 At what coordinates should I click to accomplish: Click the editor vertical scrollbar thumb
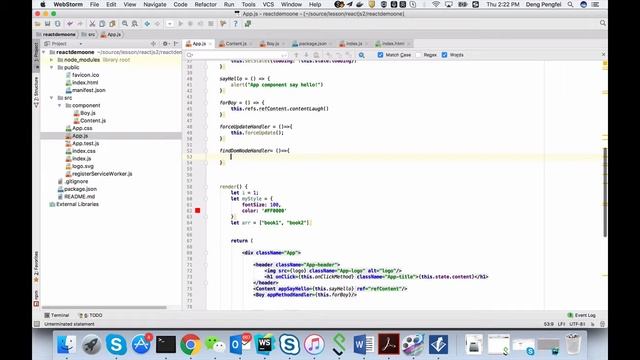pyautogui.click(x=605, y=192)
